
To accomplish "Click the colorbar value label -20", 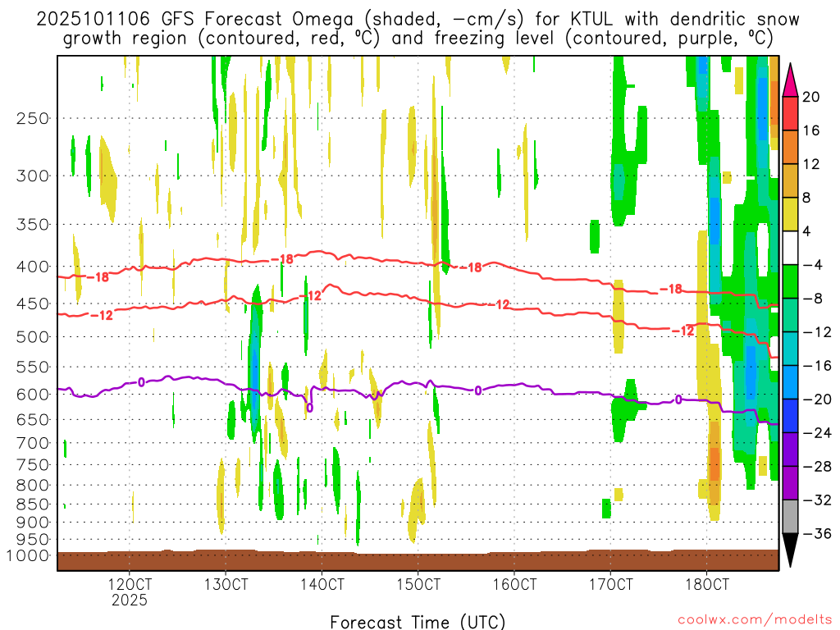I will coord(818,399).
